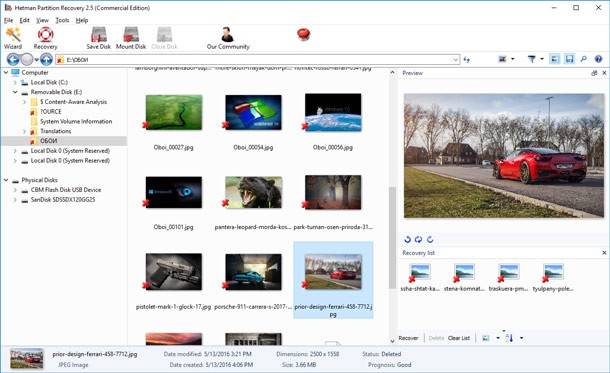Select the ?OURCE deleted folder
The image size is (610, 373).
click(x=50, y=112)
